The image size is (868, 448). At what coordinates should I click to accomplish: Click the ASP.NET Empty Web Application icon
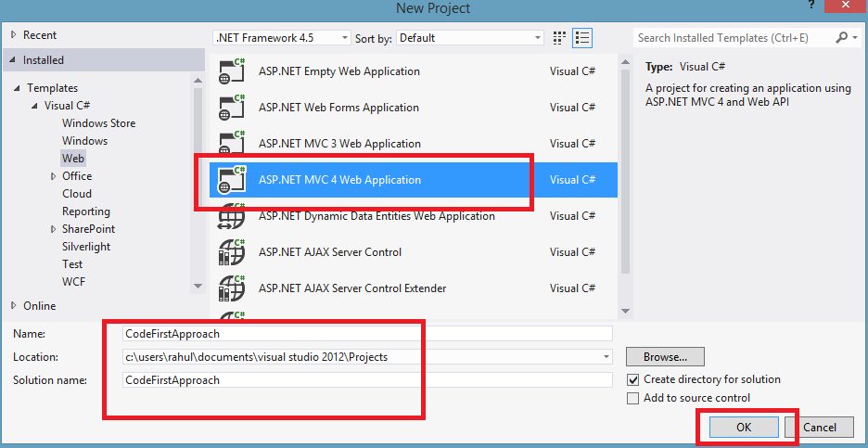pos(231,72)
